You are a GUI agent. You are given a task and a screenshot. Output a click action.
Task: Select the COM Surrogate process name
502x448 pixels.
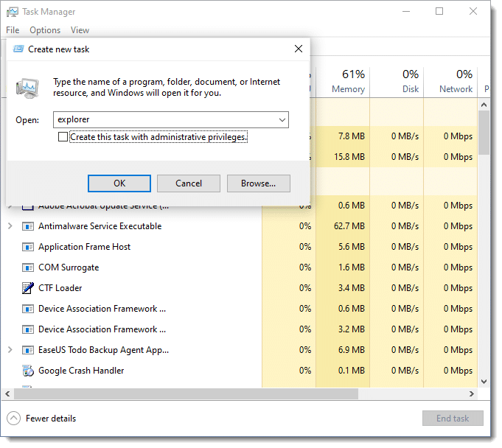point(69,267)
